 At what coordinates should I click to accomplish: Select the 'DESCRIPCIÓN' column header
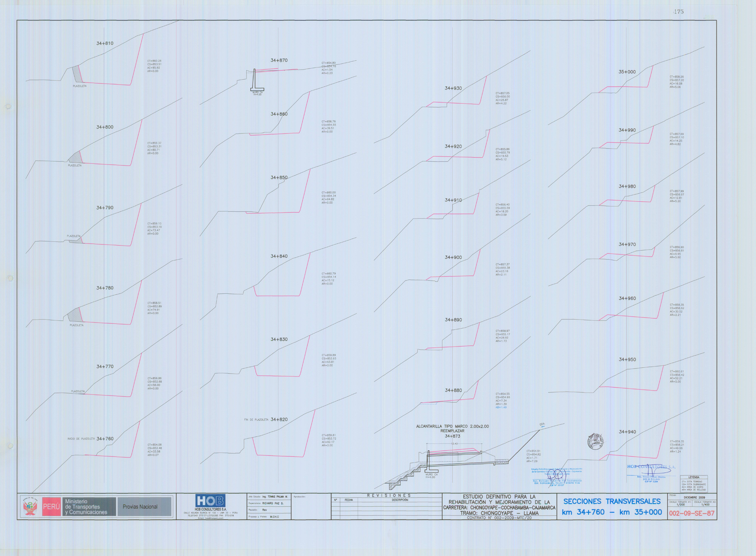400,500
